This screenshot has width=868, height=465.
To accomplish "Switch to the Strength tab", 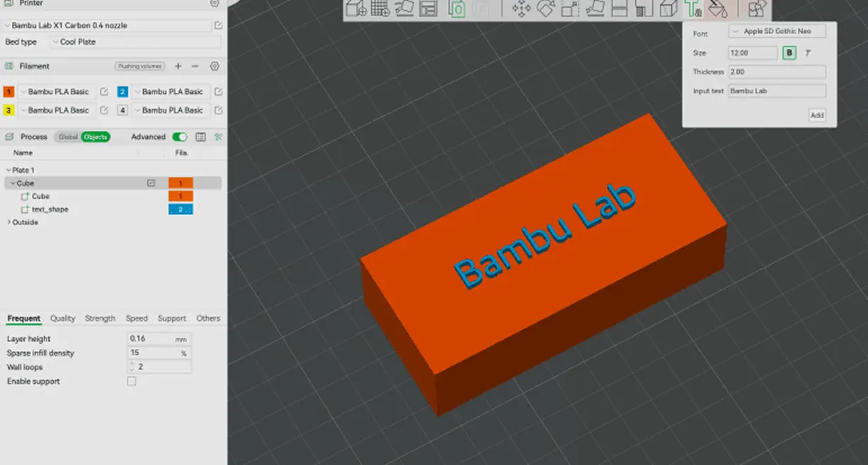I will pos(100,318).
